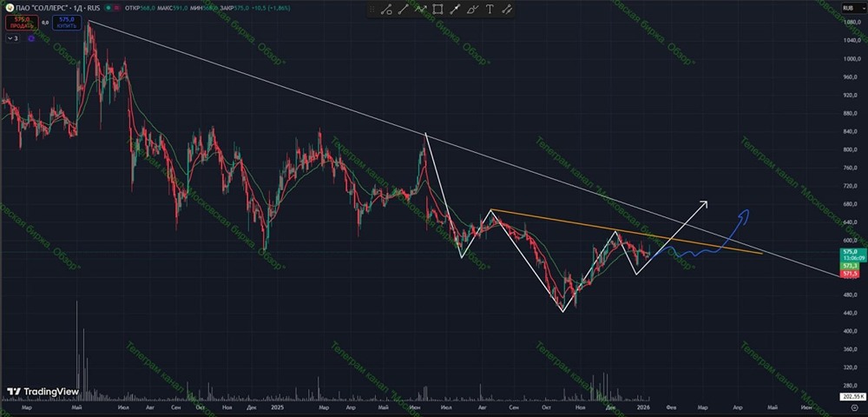Click the SOLLERS symbol logo icon
The image size is (868, 417).
tap(10, 9)
